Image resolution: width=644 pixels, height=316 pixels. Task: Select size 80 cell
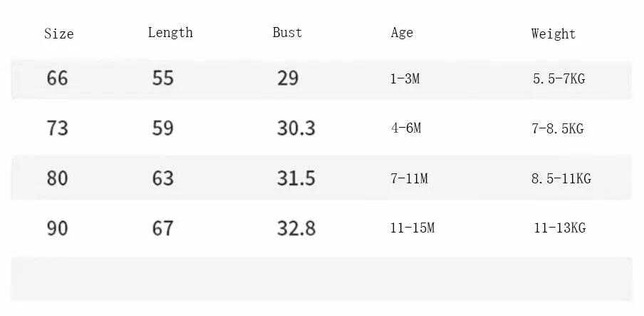(57, 178)
